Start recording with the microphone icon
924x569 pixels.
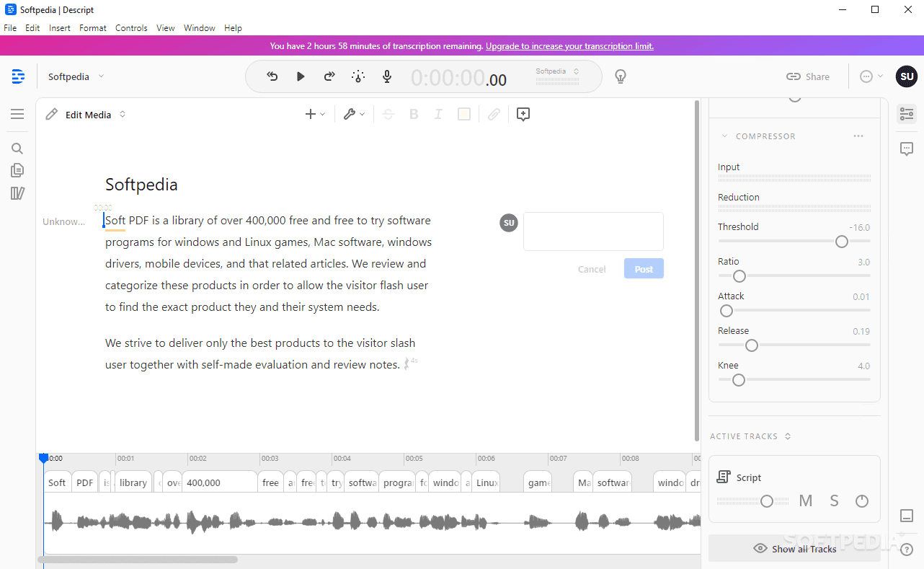click(387, 76)
